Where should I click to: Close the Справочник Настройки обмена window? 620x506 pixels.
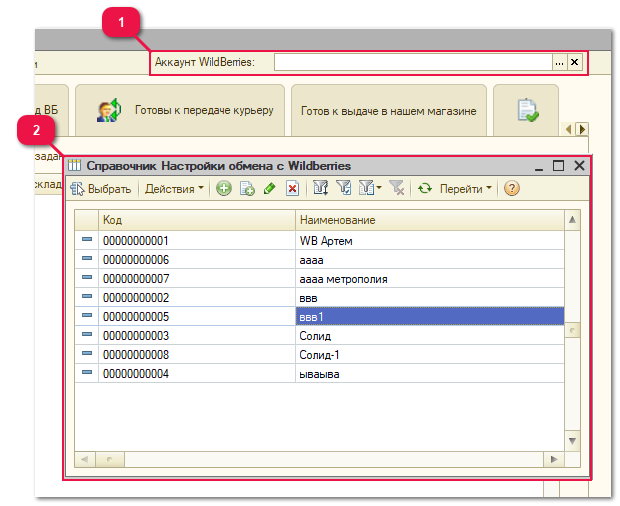click(579, 166)
